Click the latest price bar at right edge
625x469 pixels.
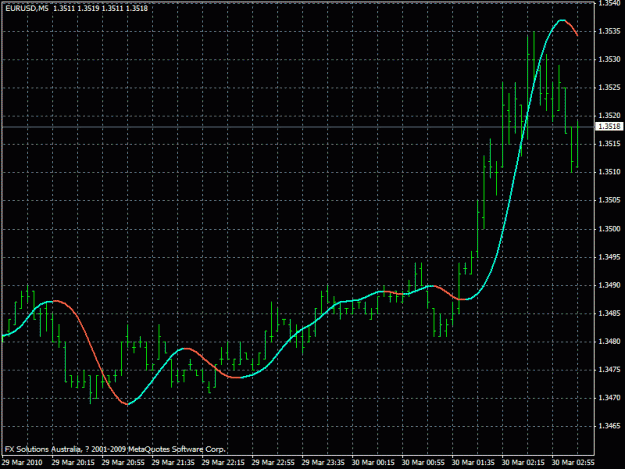(x=578, y=143)
